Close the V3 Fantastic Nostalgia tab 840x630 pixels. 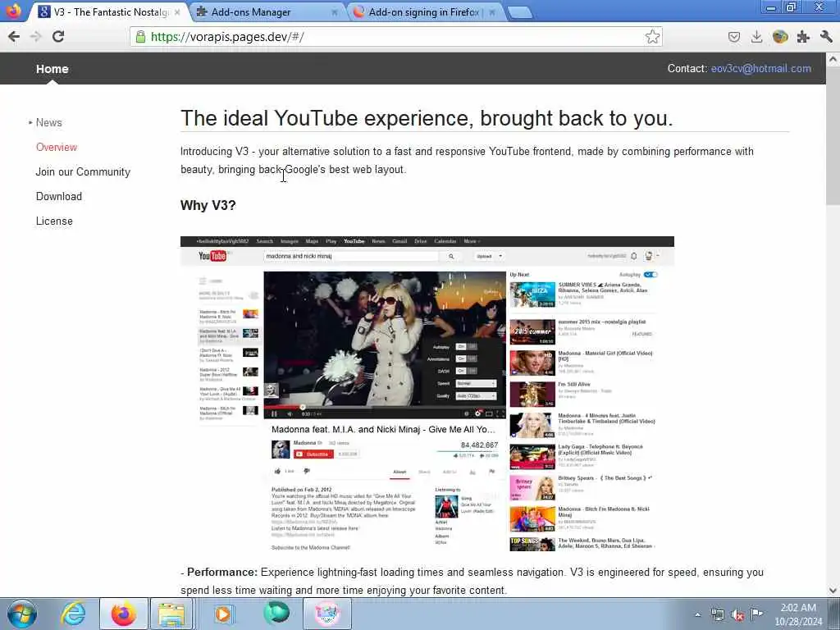pos(177,11)
